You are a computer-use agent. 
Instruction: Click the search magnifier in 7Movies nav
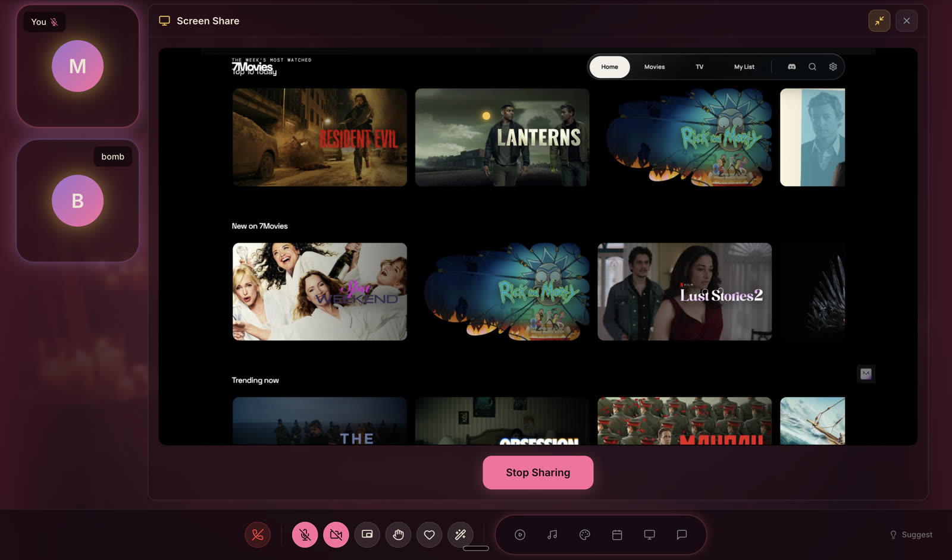pos(812,67)
